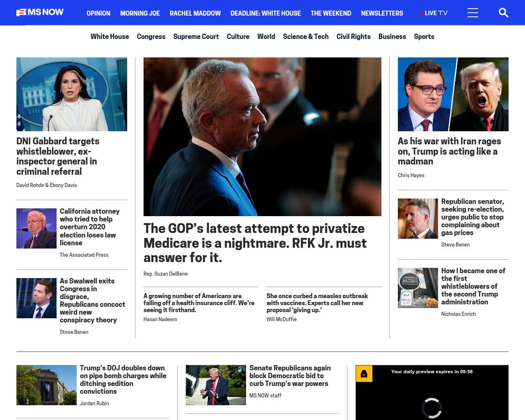This screenshot has height=420, width=525.
Task: Open the measles outbreak vaccines article
Action: (x=317, y=303)
